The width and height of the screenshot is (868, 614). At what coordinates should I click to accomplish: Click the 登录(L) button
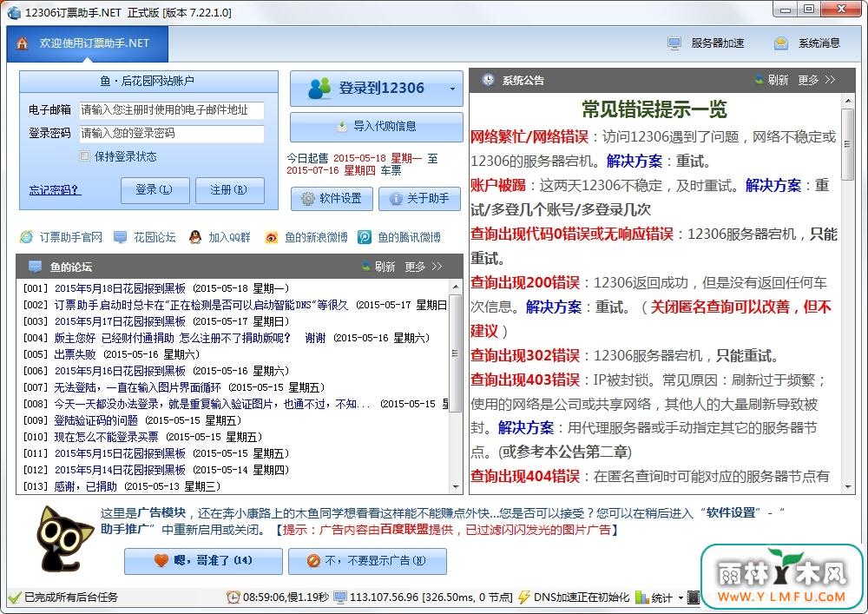(155, 190)
